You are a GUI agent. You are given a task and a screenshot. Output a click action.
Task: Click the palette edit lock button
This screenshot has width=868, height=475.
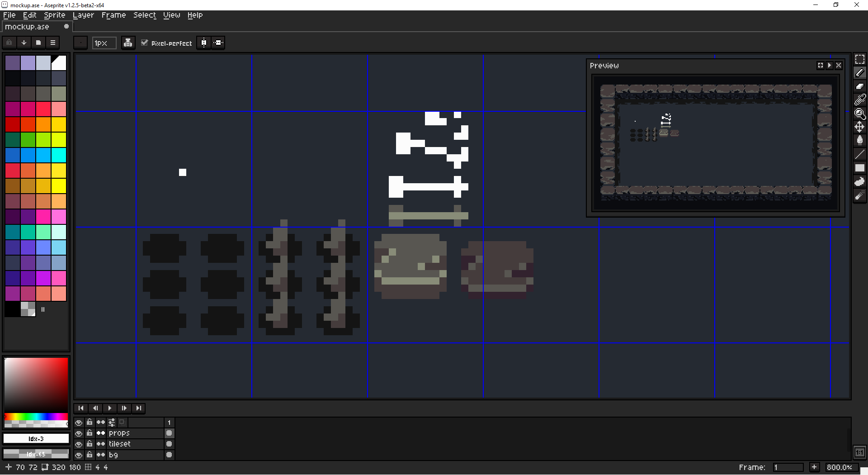pyautogui.click(x=9, y=43)
